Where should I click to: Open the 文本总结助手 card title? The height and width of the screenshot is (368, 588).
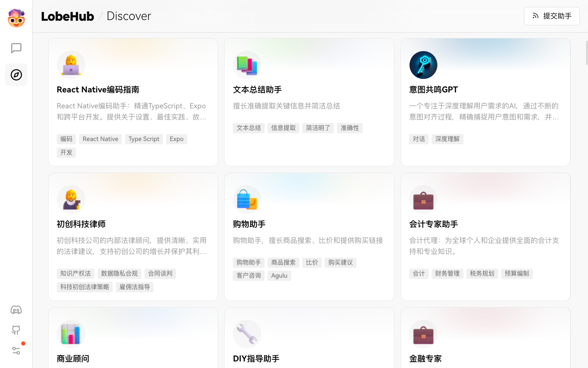257,90
